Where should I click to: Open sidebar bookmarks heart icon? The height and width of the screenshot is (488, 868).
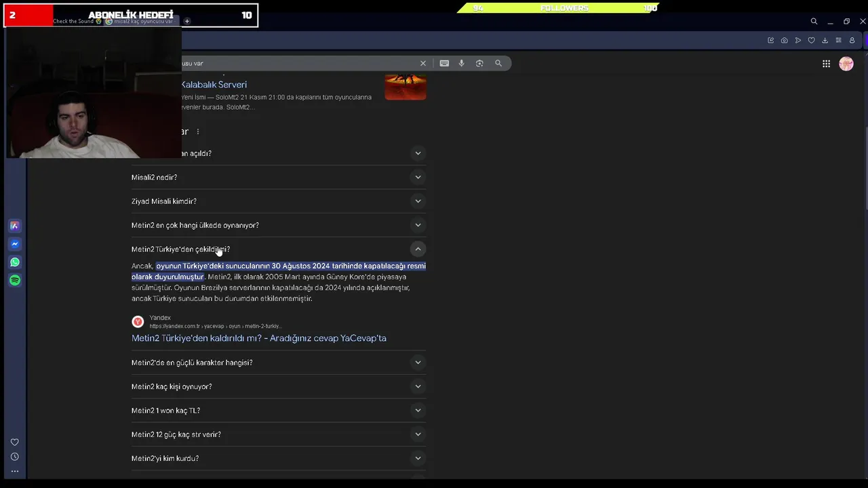tap(15, 442)
